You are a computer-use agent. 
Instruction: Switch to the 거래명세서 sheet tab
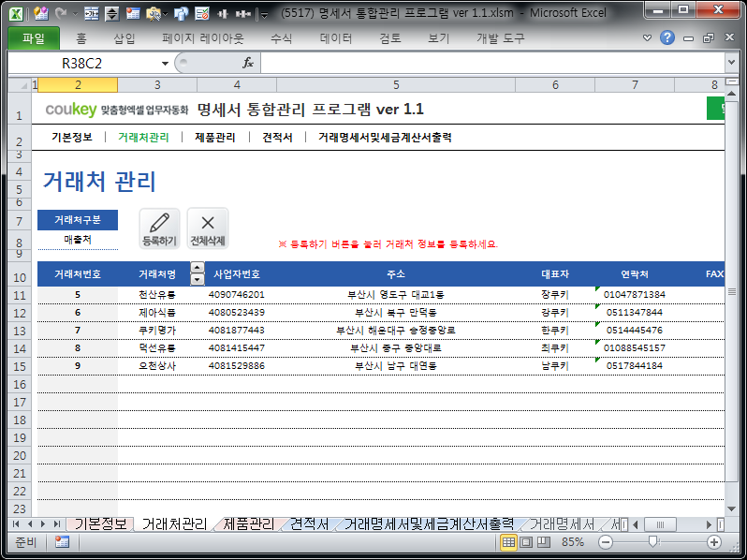pos(563,524)
